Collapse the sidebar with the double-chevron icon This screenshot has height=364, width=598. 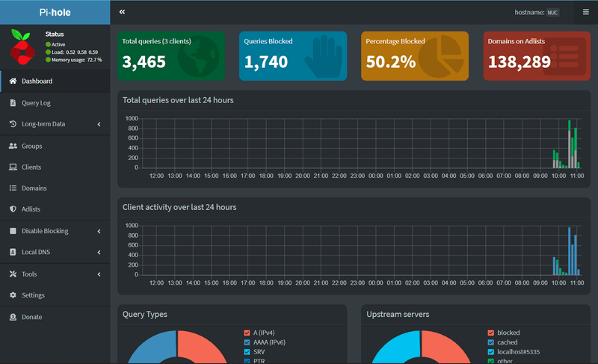(122, 12)
